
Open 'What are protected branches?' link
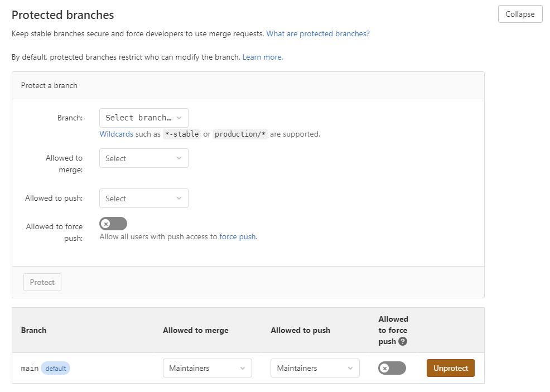coord(318,33)
